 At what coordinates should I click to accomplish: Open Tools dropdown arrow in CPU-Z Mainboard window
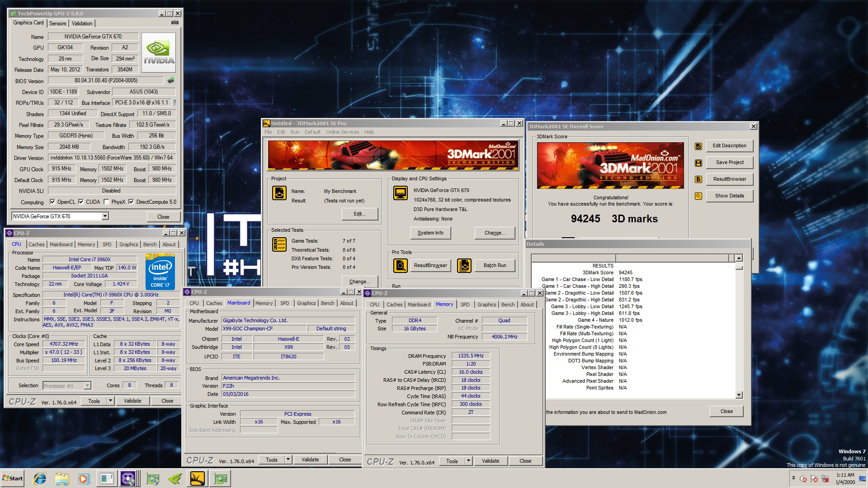(288, 460)
